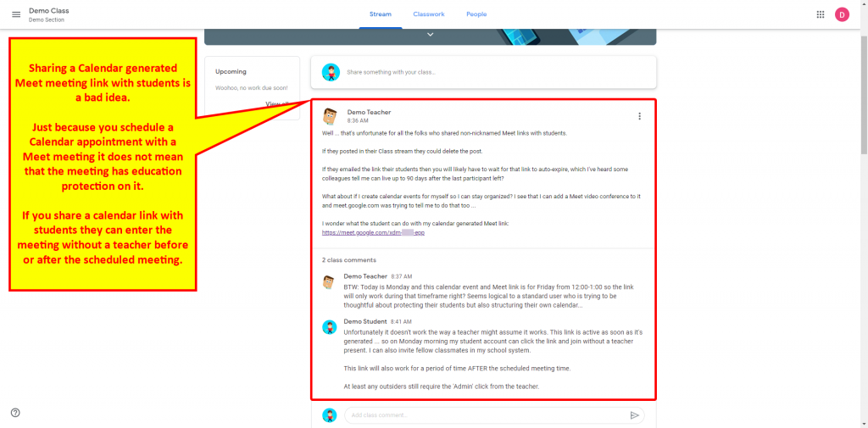Open the account avatar labeled D
The width and height of the screenshot is (868, 428).
[842, 15]
